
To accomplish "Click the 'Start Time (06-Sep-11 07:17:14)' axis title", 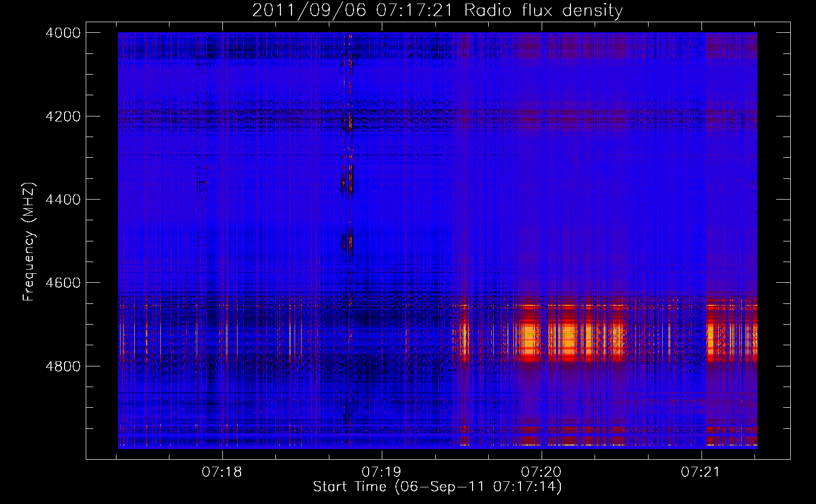I will point(437,487).
